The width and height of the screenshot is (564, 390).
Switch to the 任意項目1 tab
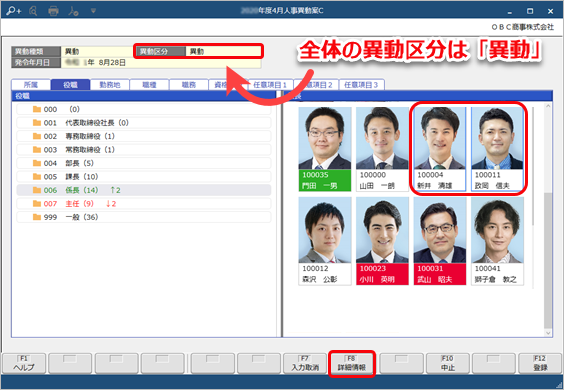(271, 85)
